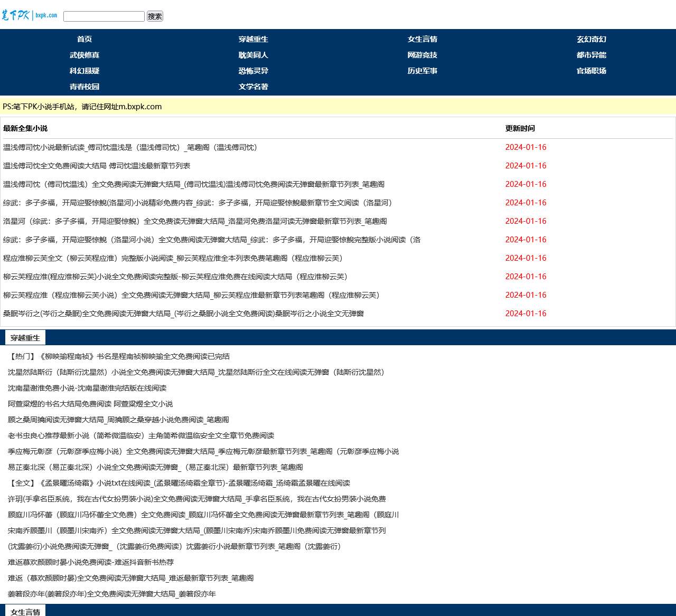Open 季应梅元彰彦 全文免费阅读 link
This screenshot has height=616, width=676.
(x=203, y=451)
